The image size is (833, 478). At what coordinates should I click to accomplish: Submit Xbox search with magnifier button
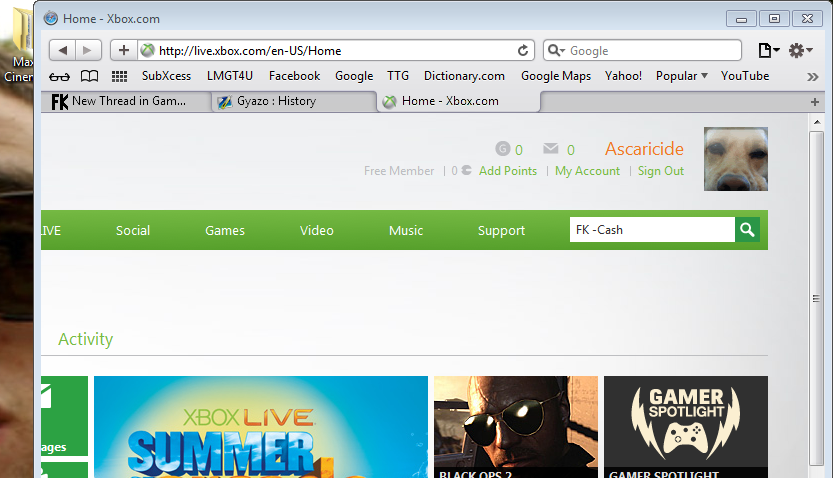tap(747, 229)
